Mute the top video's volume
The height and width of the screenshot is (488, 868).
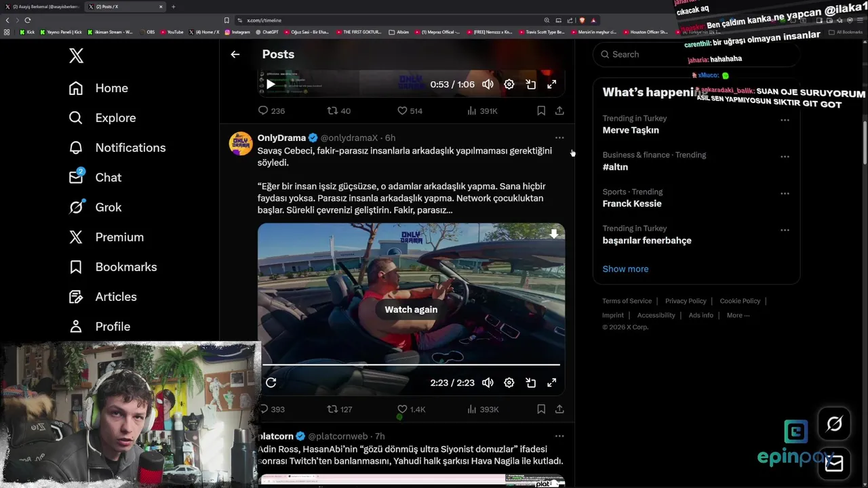tap(488, 85)
